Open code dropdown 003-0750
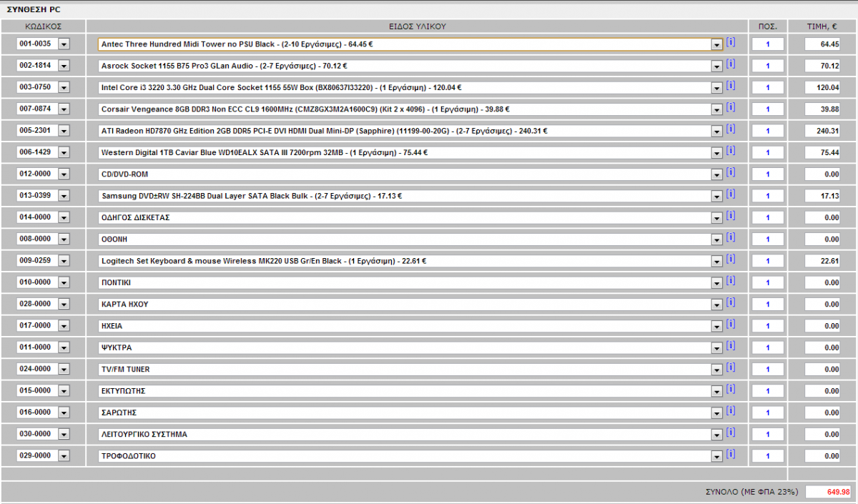The height and width of the screenshot is (504, 858). (x=64, y=88)
